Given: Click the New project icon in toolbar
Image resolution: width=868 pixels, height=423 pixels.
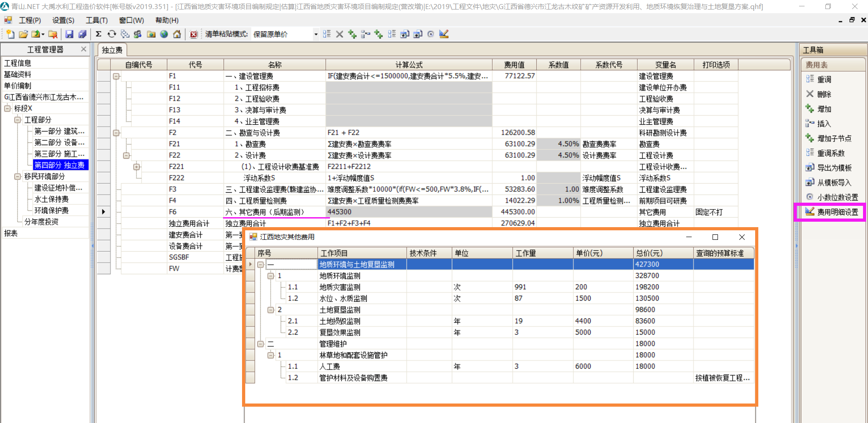Looking at the screenshot, I should point(10,34).
